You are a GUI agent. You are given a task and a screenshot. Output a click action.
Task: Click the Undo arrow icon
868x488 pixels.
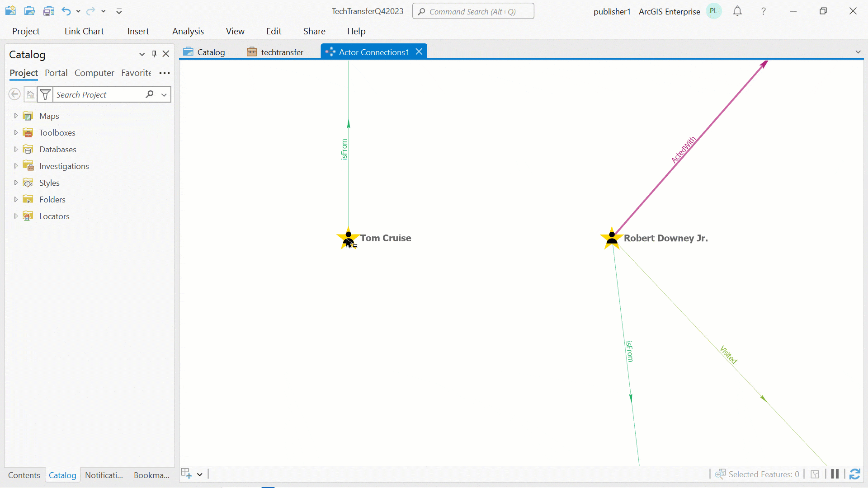66,11
